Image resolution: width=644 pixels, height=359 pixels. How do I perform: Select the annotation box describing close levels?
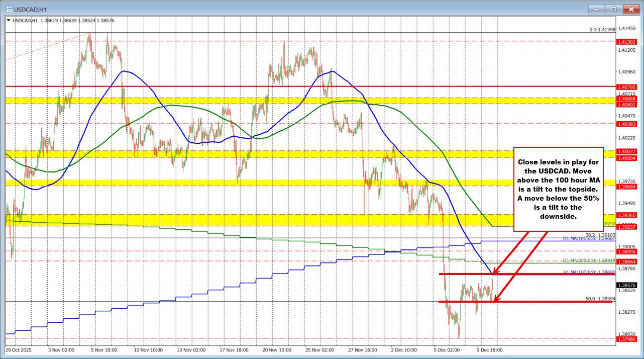pos(558,190)
